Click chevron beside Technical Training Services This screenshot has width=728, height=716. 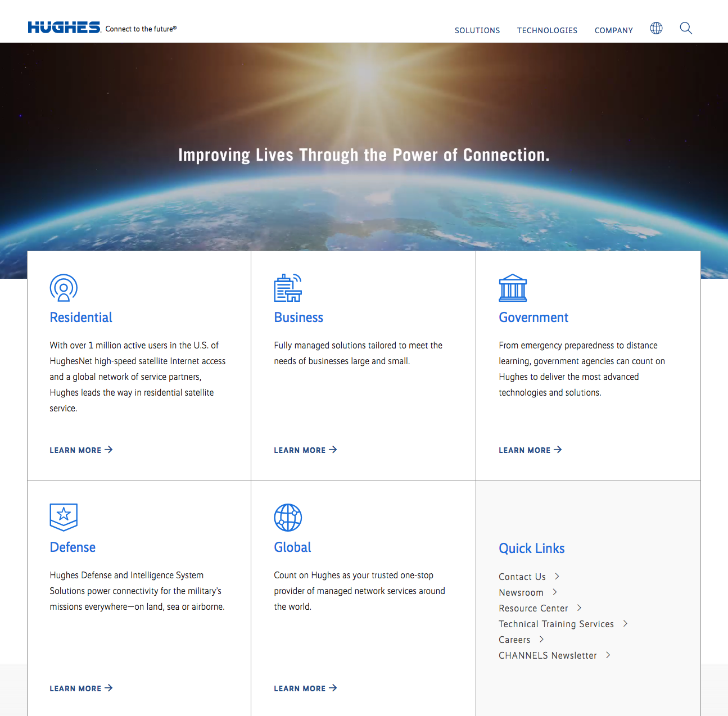(x=625, y=623)
